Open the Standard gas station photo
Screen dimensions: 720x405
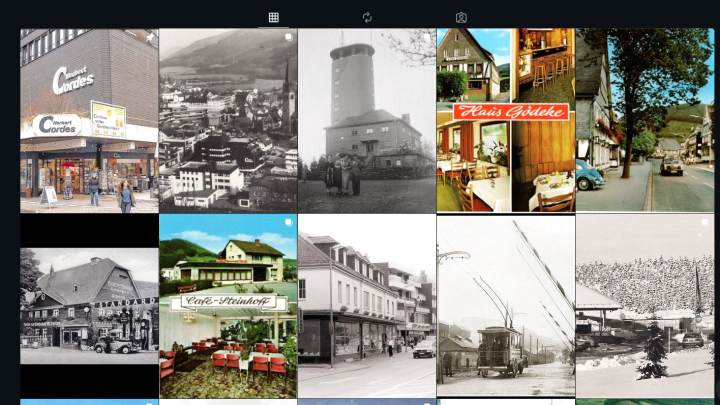[x=90, y=306]
